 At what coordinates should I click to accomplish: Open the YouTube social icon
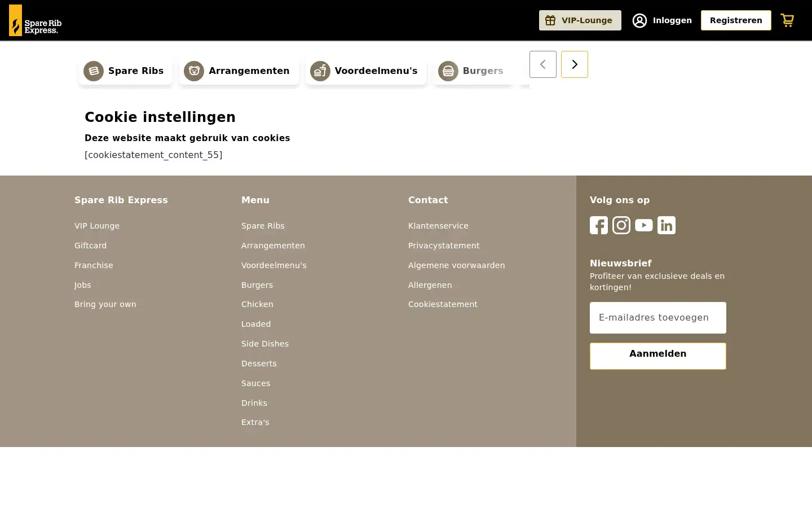(644, 225)
